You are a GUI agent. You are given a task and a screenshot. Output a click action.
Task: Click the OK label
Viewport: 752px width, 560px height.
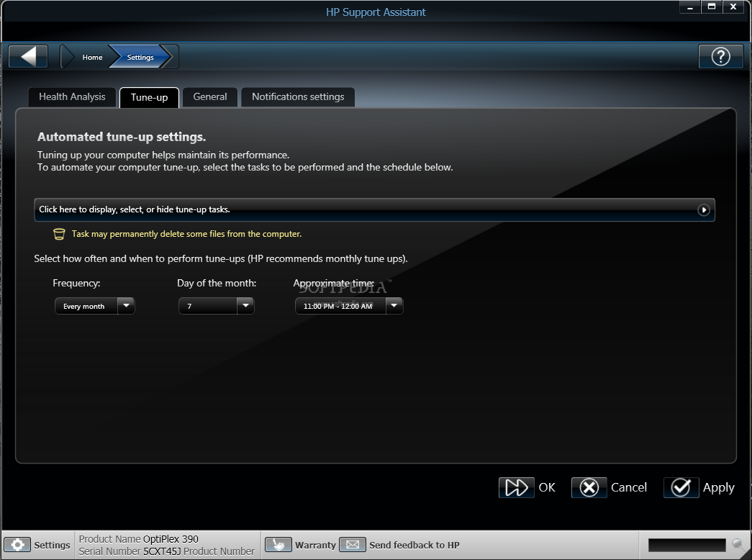[x=547, y=487]
